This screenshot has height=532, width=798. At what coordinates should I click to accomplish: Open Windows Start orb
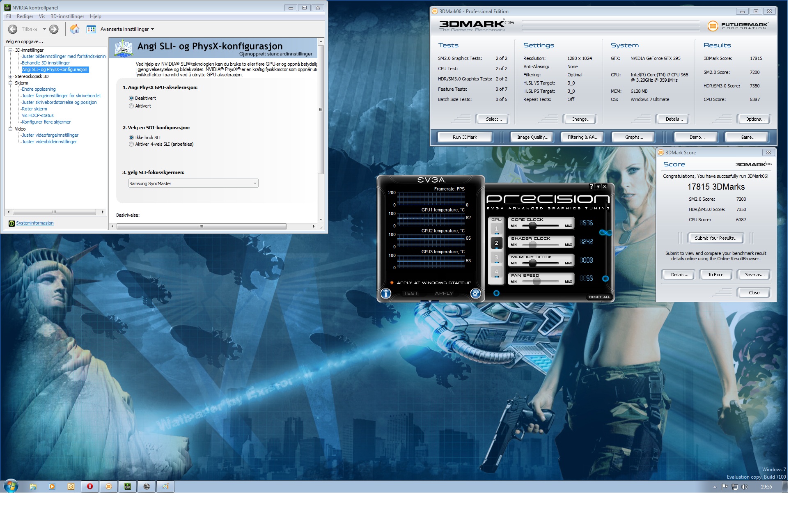[x=11, y=486]
